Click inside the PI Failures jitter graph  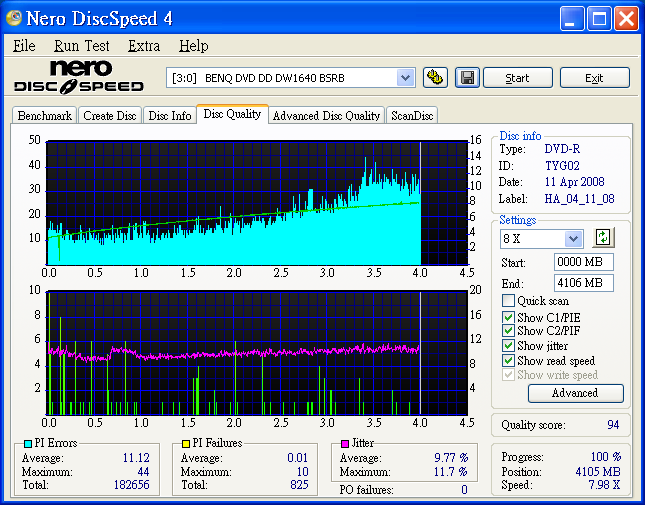tap(257, 353)
